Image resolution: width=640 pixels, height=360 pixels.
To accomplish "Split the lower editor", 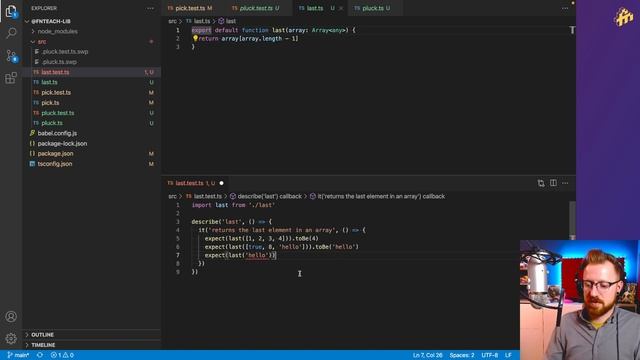I will pyautogui.click(x=553, y=183).
